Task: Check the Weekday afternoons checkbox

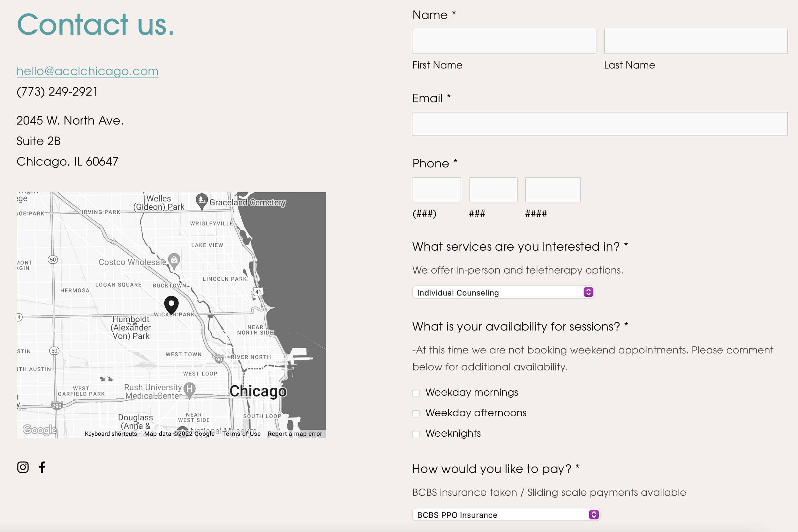Action: pyautogui.click(x=416, y=414)
